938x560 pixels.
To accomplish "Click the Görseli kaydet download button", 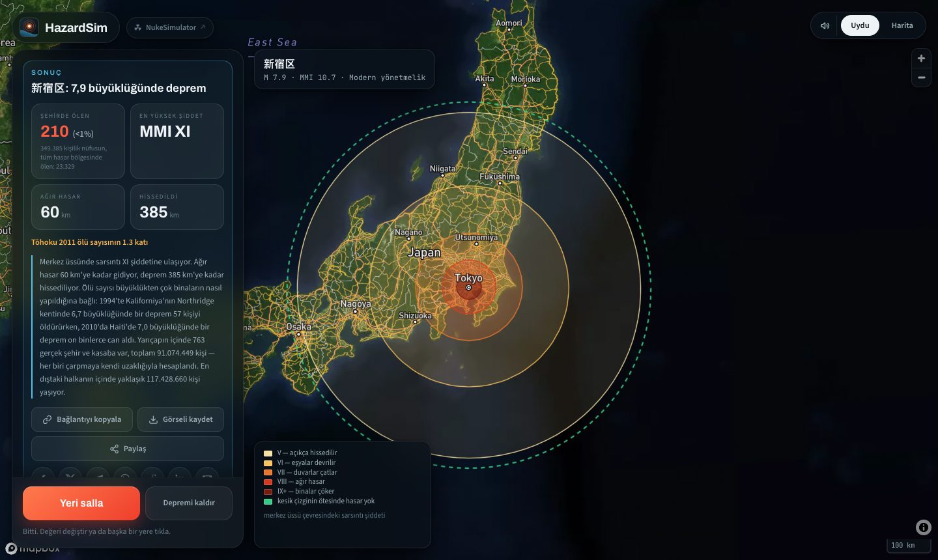I will [180, 419].
